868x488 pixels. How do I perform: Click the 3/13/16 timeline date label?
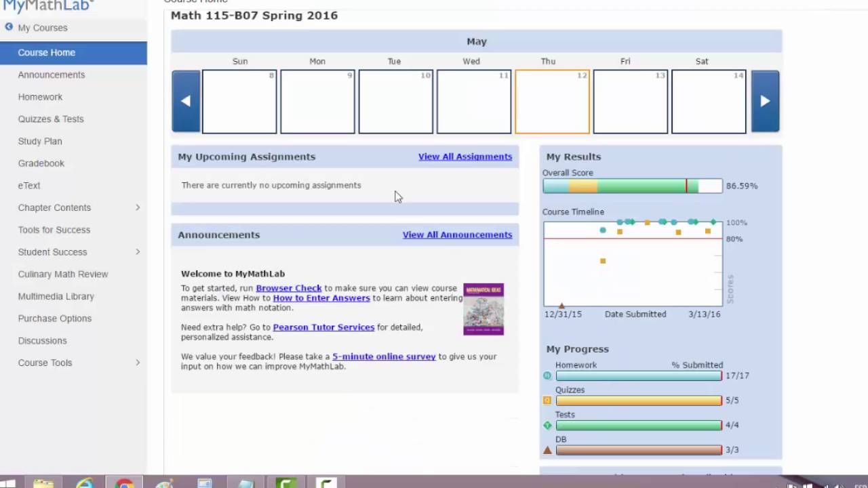(705, 314)
